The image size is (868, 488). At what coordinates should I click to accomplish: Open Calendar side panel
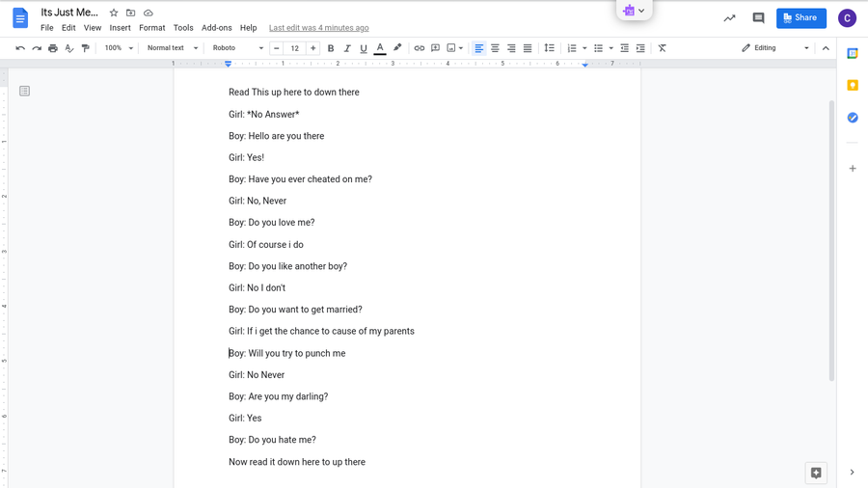(853, 54)
